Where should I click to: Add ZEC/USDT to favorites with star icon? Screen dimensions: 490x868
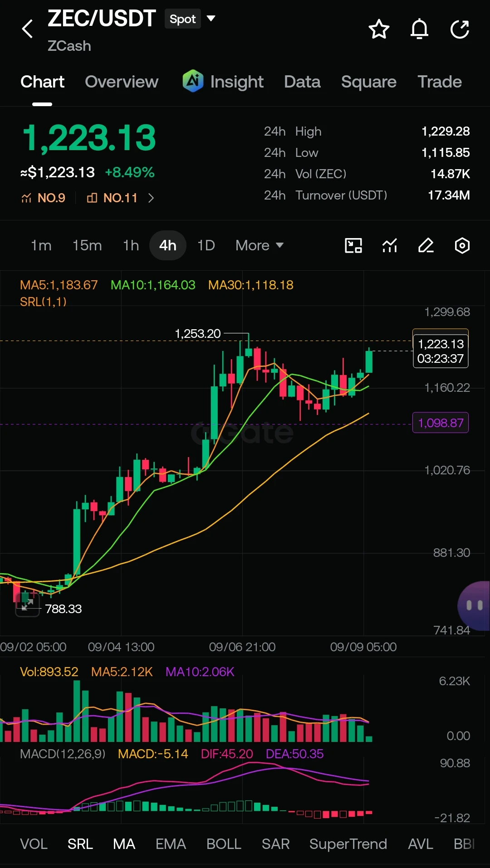point(379,29)
